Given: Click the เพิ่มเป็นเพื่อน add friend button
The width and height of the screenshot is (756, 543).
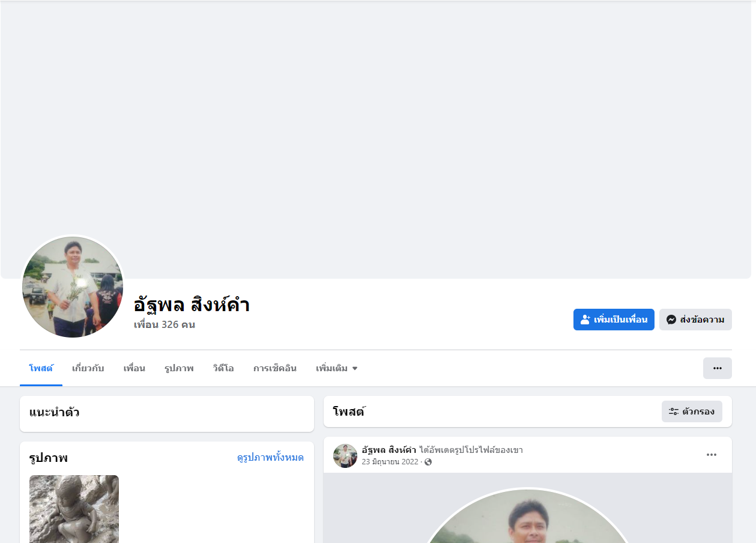Looking at the screenshot, I should 614,320.
